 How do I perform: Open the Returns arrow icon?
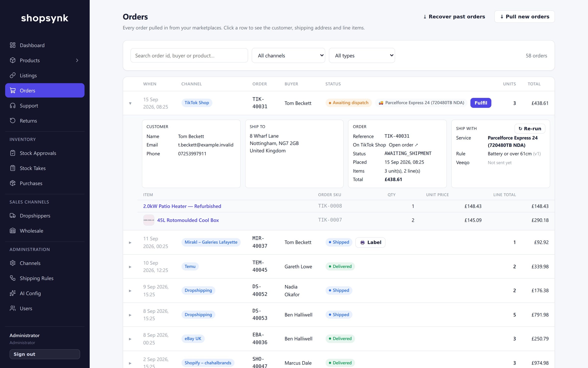[x=13, y=120]
